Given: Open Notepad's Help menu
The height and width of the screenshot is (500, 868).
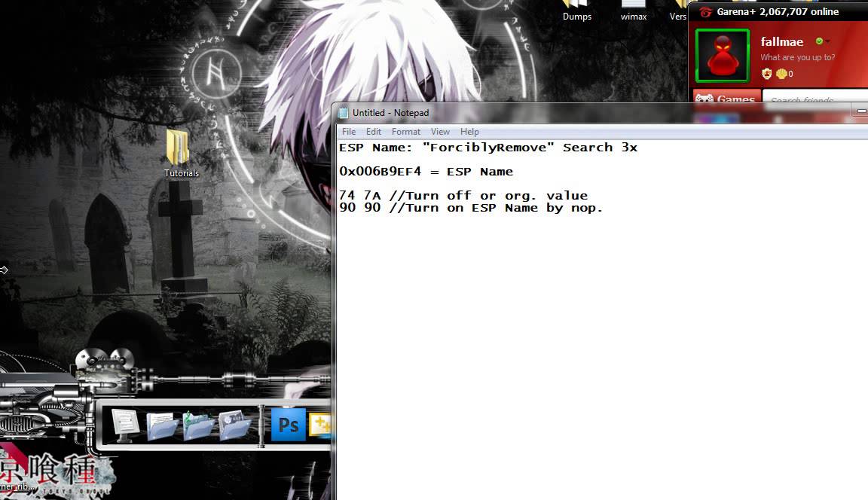Looking at the screenshot, I should point(469,132).
